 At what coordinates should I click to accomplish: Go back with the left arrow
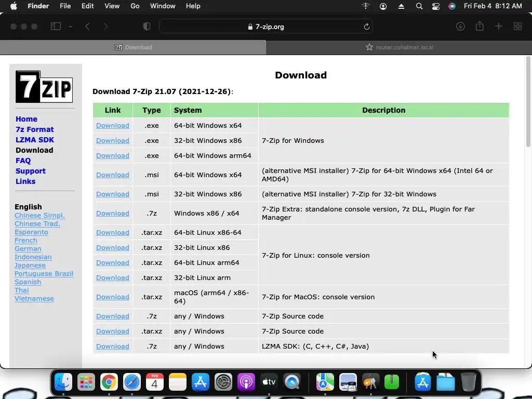[x=87, y=26]
